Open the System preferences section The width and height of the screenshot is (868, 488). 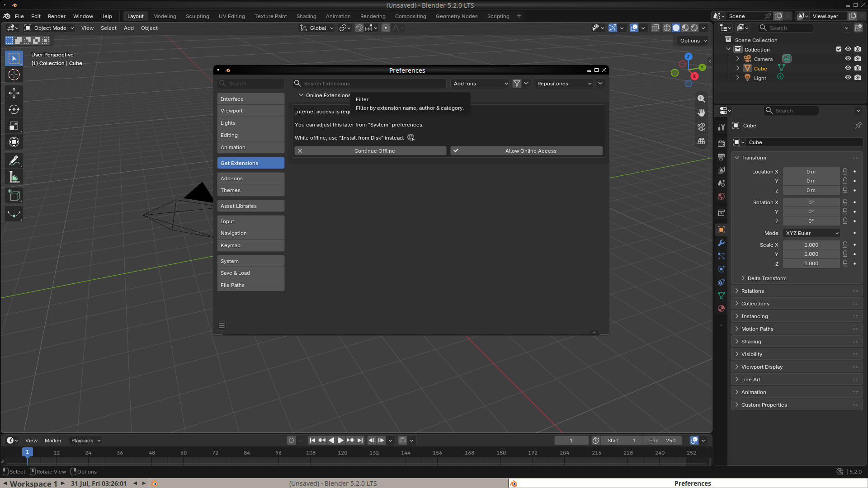point(251,261)
